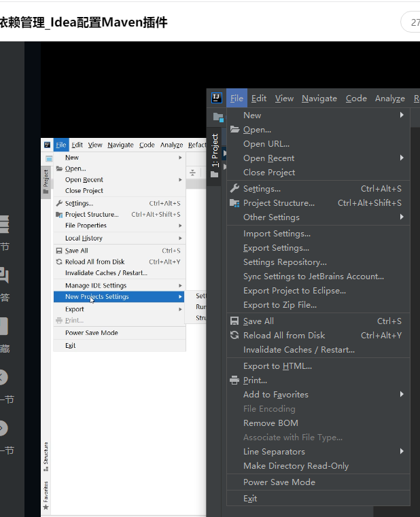Expand File Properties arrow in light menu
This screenshot has width=420, height=517.
coord(181,226)
